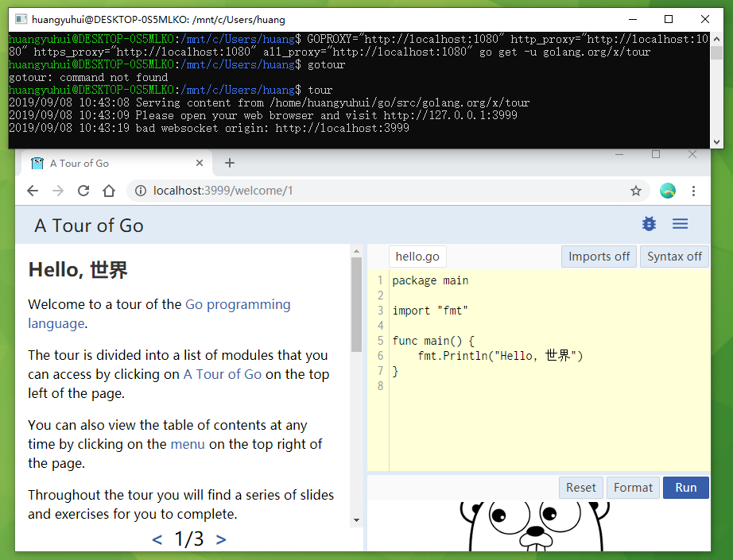Click the menu link in the text
This screenshot has width=733, height=560.
point(188,444)
